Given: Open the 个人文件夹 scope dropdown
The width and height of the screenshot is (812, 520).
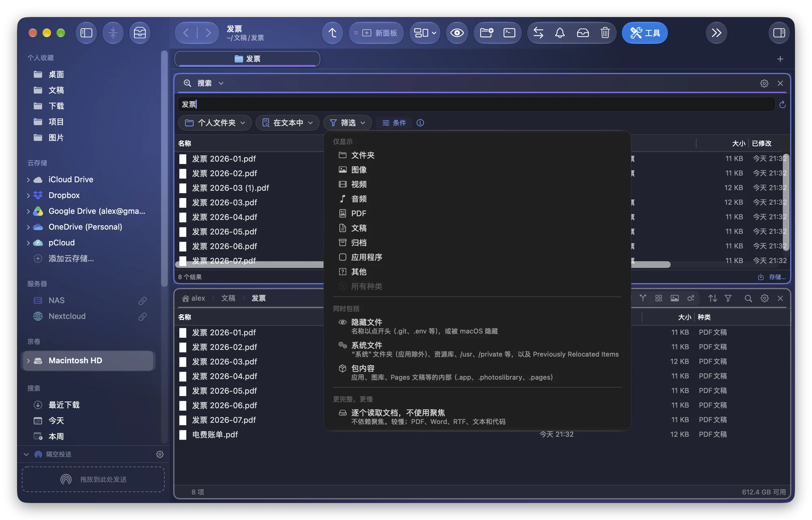Looking at the screenshot, I should click(x=215, y=123).
